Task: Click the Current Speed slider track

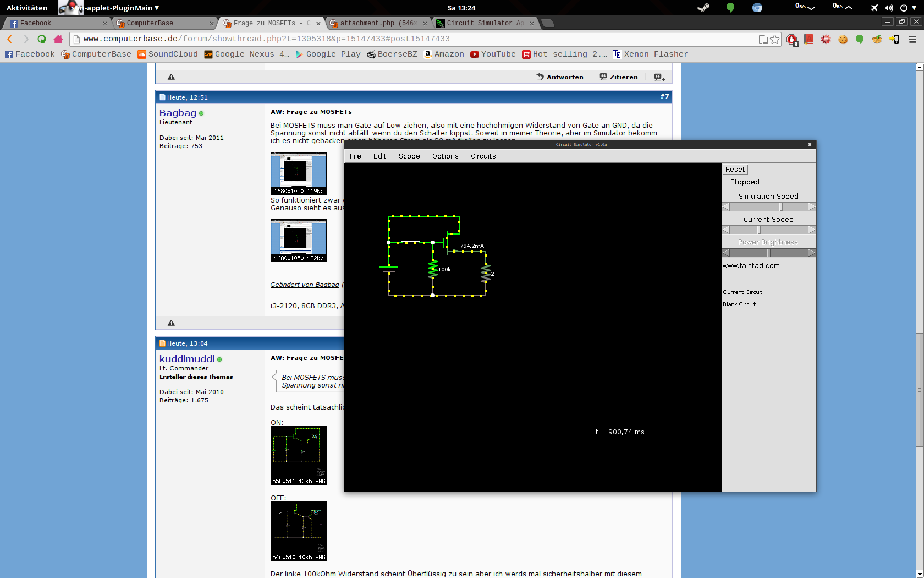Action: [x=768, y=230]
